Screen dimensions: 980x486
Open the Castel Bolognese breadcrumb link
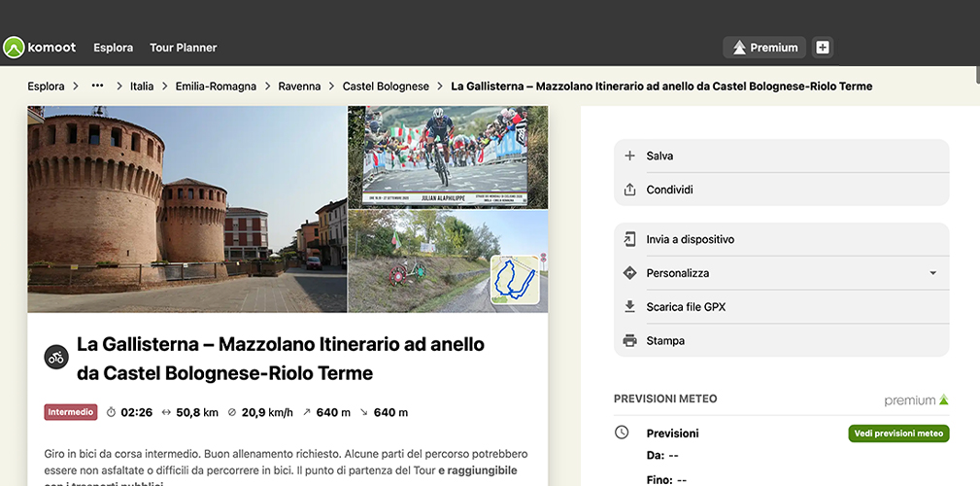(386, 87)
